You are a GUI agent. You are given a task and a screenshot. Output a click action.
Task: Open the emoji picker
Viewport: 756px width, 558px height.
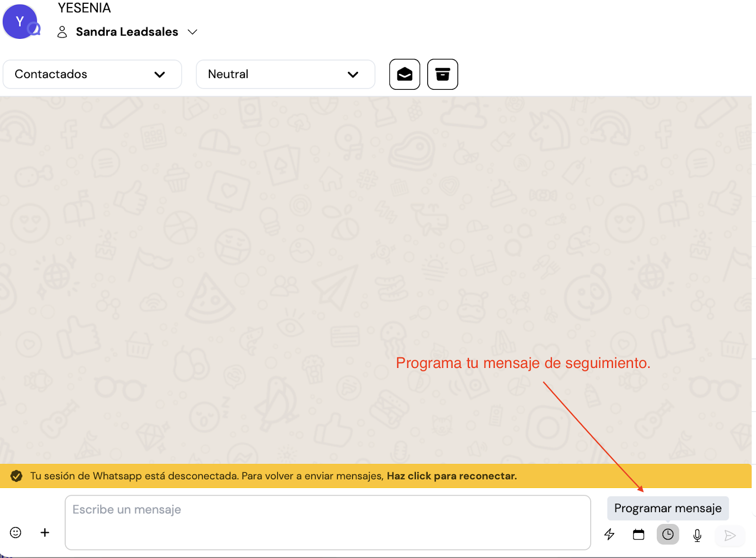16,532
